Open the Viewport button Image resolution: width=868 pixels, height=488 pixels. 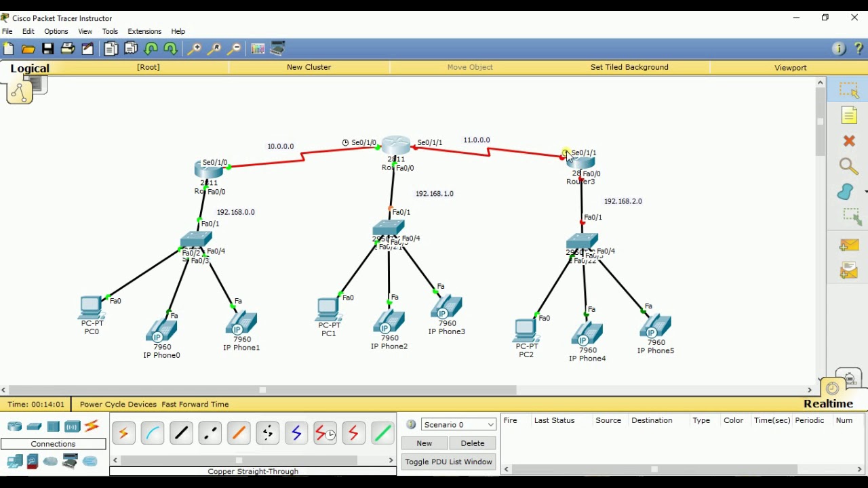791,67
